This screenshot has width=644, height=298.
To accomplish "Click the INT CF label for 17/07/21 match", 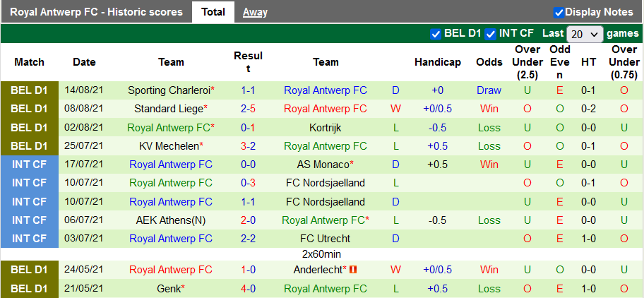I will pyautogui.click(x=30, y=165).
